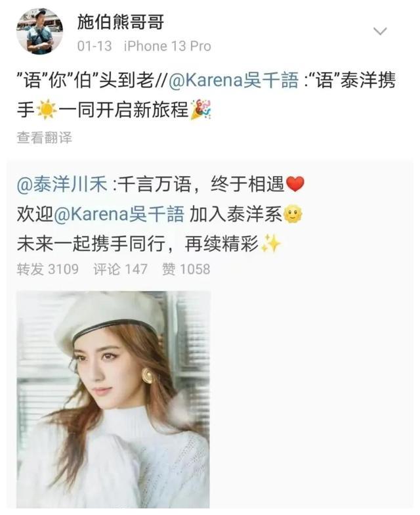Open the woman in beret photo
420x515 pixels.
(x=113, y=399)
